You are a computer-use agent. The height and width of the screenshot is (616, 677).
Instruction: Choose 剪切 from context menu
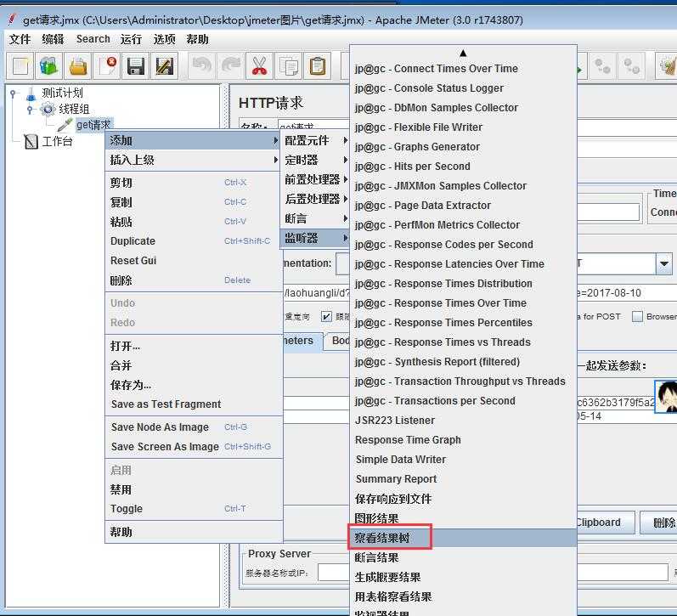pos(194,183)
